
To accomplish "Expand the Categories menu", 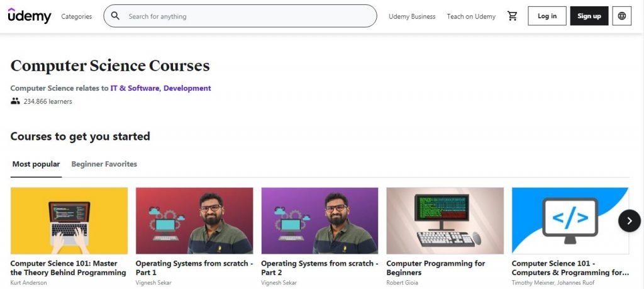I will 76,16.
